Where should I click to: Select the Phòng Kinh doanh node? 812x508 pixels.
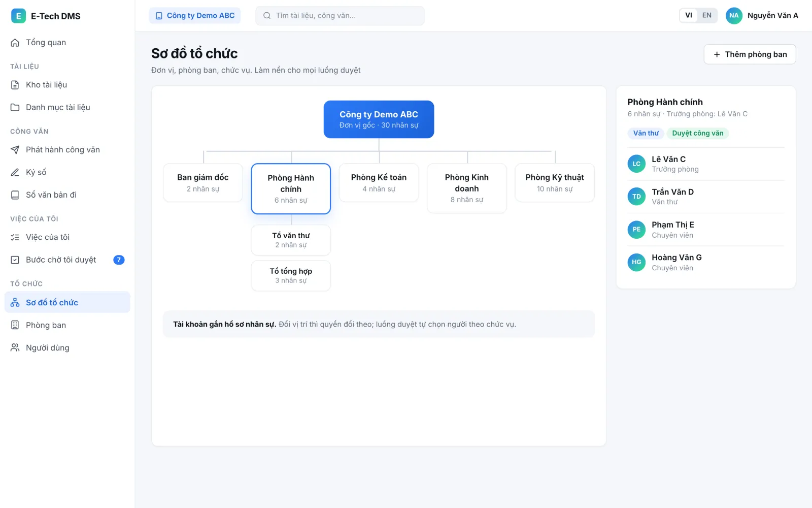(467, 188)
